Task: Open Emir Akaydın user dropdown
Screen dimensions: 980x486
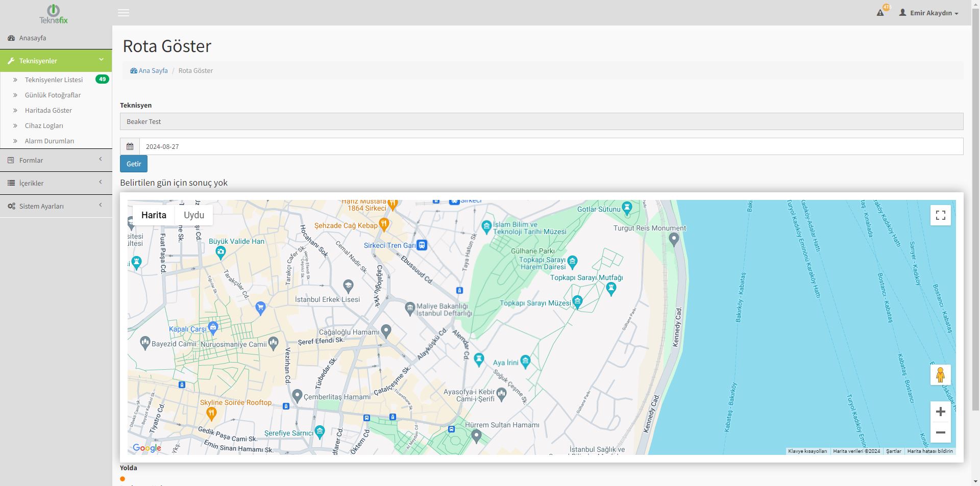Action: point(928,13)
